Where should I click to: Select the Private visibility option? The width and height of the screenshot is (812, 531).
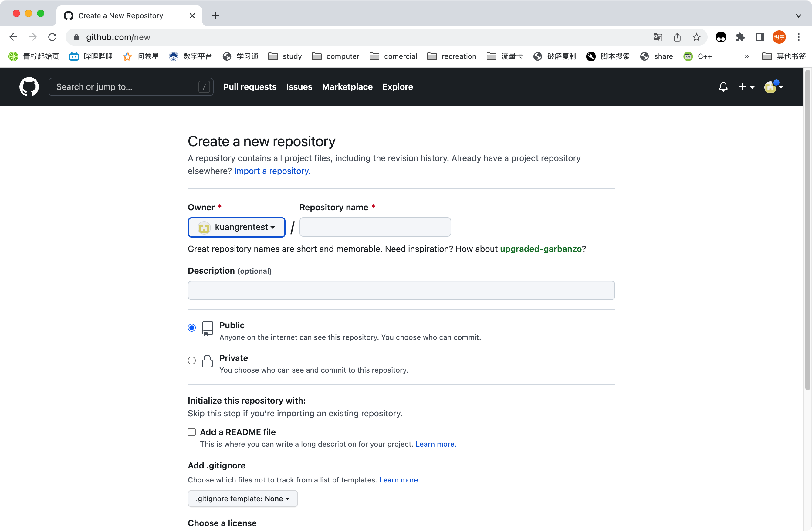192,360
